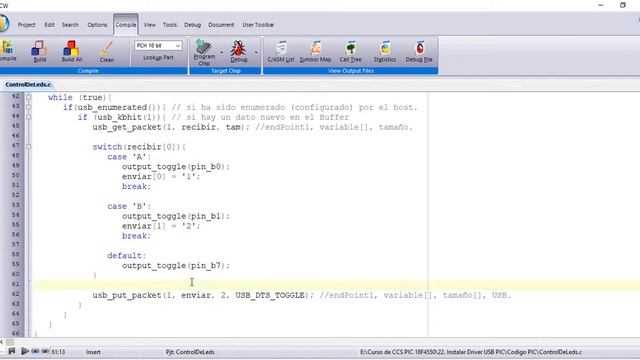Select the Compile ribbon tab
This screenshot has width=640, height=360.
pos(126,25)
